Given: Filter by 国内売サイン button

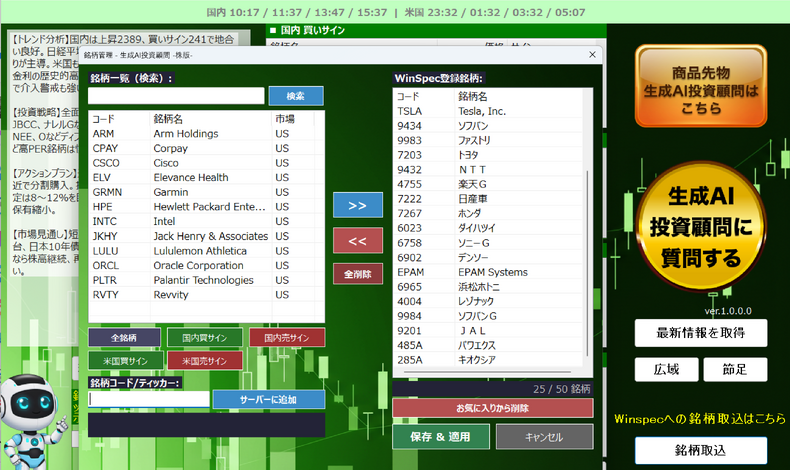Looking at the screenshot, I should [287, 338].
